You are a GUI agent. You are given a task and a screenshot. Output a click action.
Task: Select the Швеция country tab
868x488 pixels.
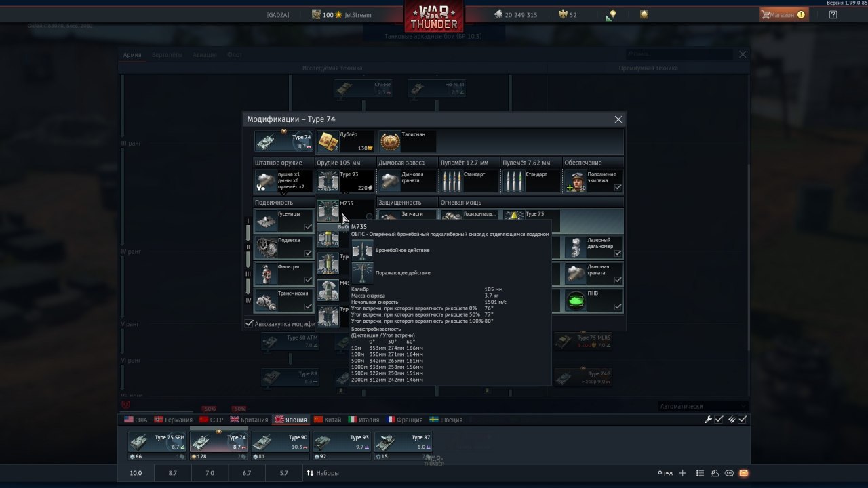pos(446,420)
